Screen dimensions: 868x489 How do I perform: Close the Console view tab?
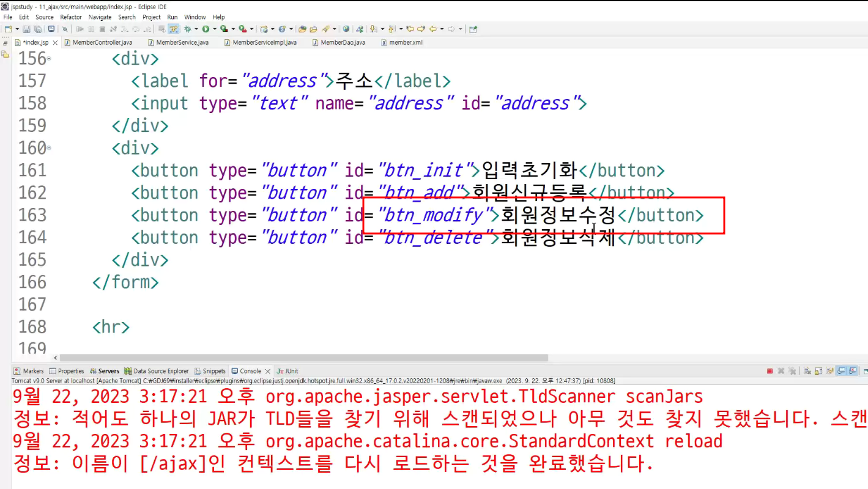tap(267, 371)
